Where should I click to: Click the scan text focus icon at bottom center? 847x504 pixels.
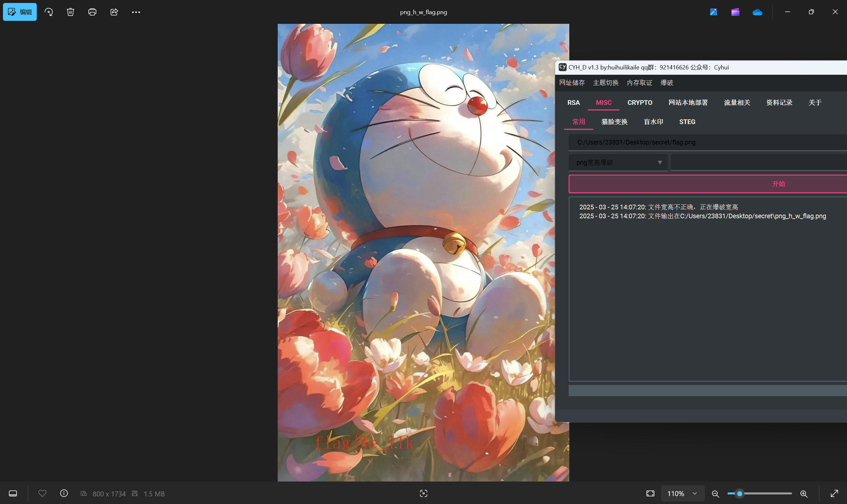point(424,493)
